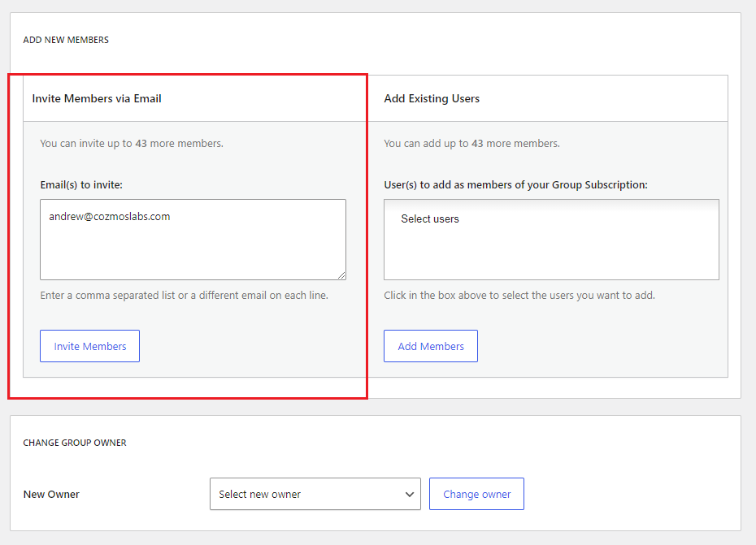Click the Email(s) to invite label
The height and width of the screenshot is (545, 756).
tap(81, 185)
